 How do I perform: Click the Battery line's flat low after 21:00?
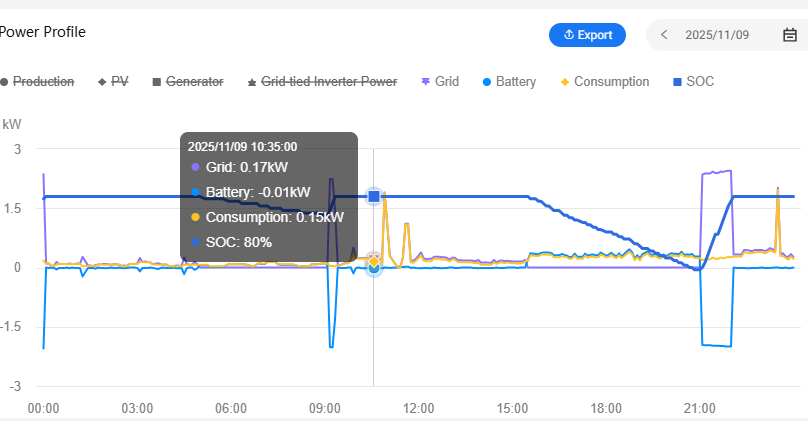point(715,346)
